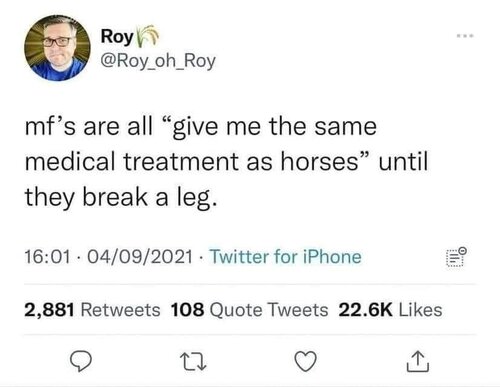Click the tweet text about horses
The width and height of the screenshot is (500, 387).
click(x=226, y=162)
